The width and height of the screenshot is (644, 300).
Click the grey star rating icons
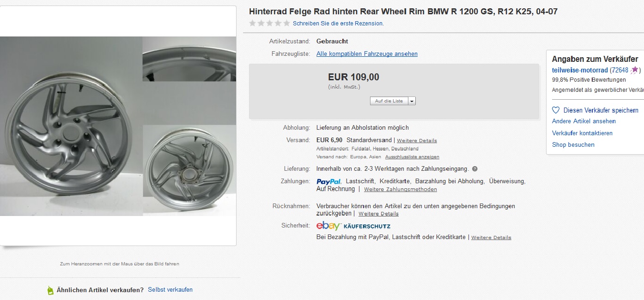coord(269,23)
